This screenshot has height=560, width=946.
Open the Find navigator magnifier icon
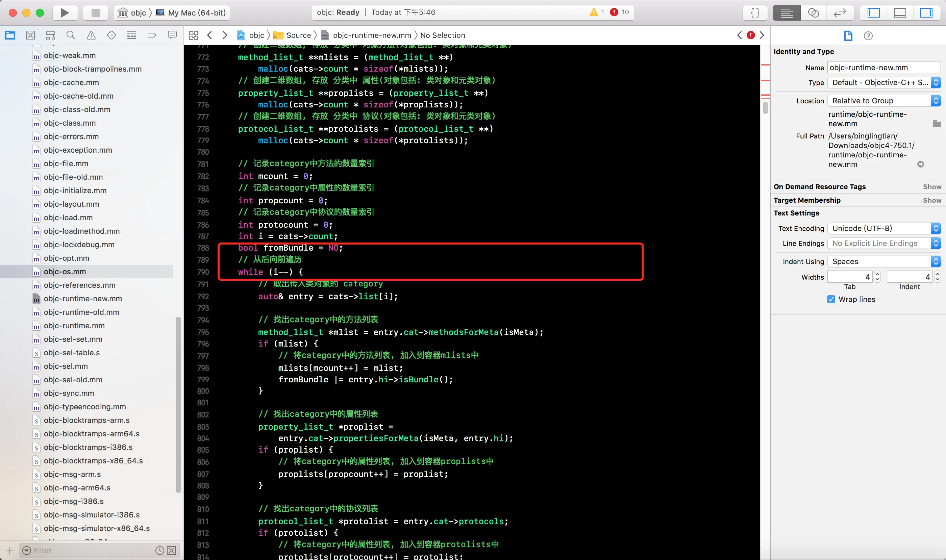click(71, 35)
